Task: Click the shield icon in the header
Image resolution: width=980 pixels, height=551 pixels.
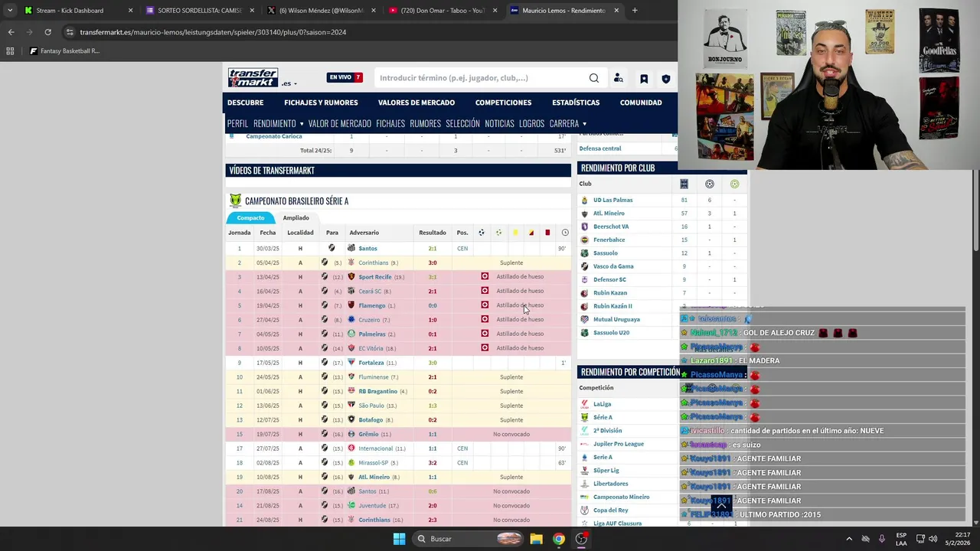Action: coord(666,78)
